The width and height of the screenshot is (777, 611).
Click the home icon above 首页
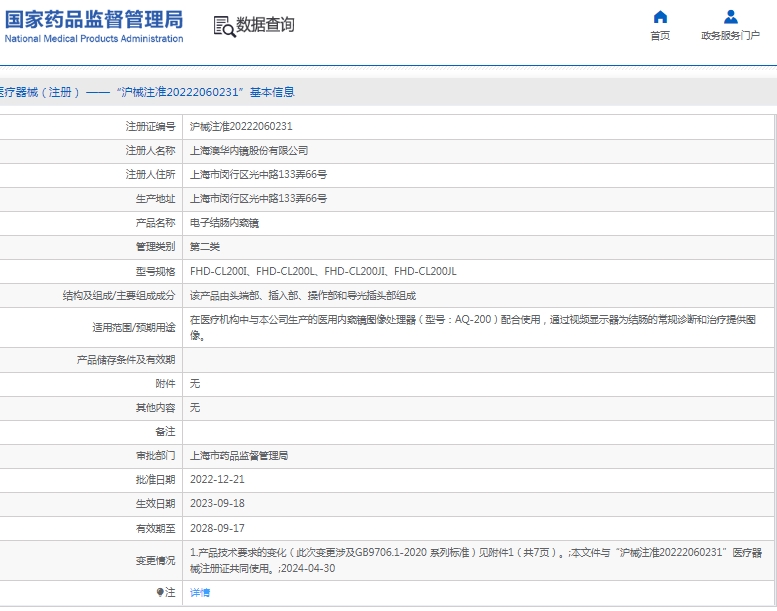660,17
